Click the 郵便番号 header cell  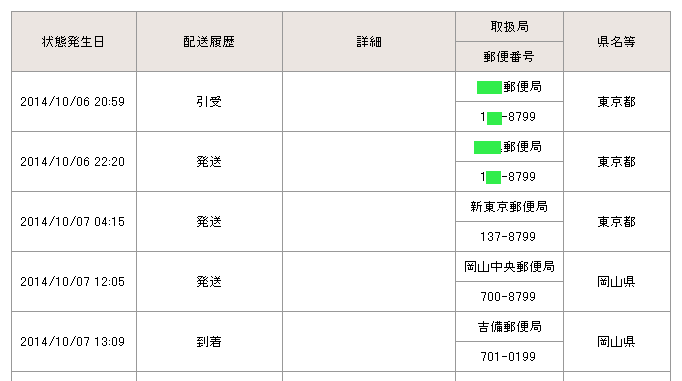click(509, 57)
